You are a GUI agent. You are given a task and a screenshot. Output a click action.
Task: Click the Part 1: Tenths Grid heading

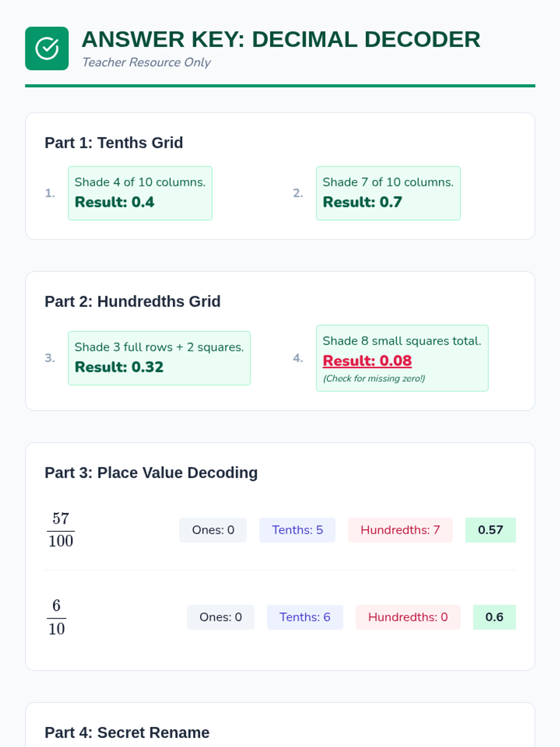point(113,143)
